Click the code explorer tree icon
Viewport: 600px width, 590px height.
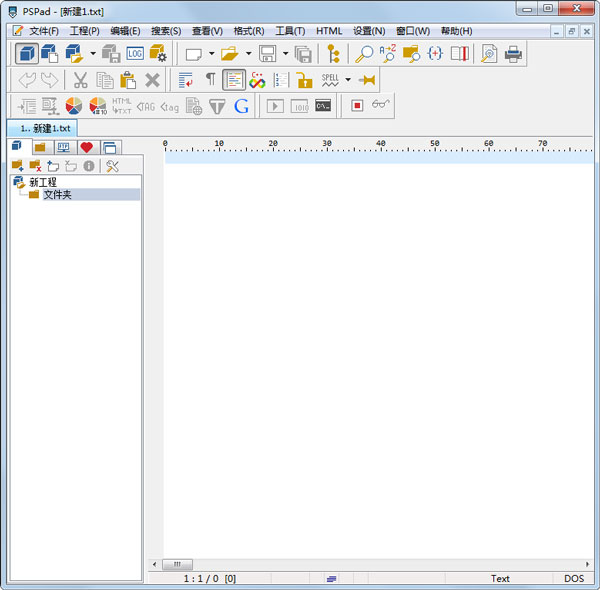(x=333, y=53)
